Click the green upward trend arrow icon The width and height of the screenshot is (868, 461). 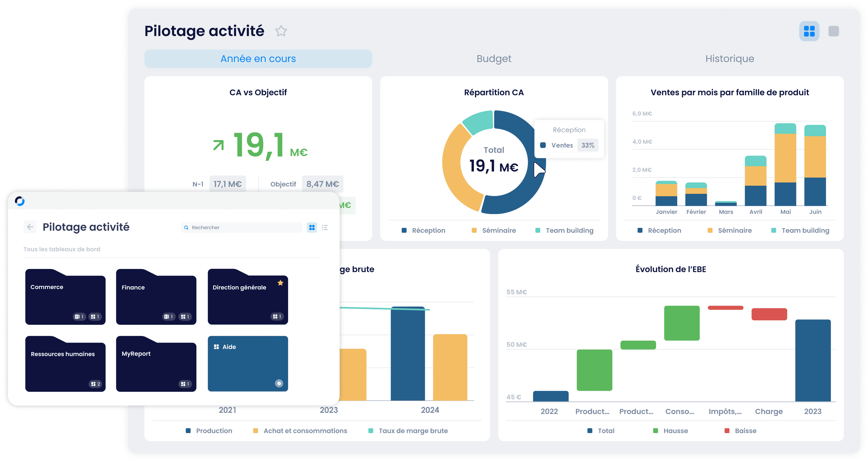pyautogui.click(x=218, y=145)
